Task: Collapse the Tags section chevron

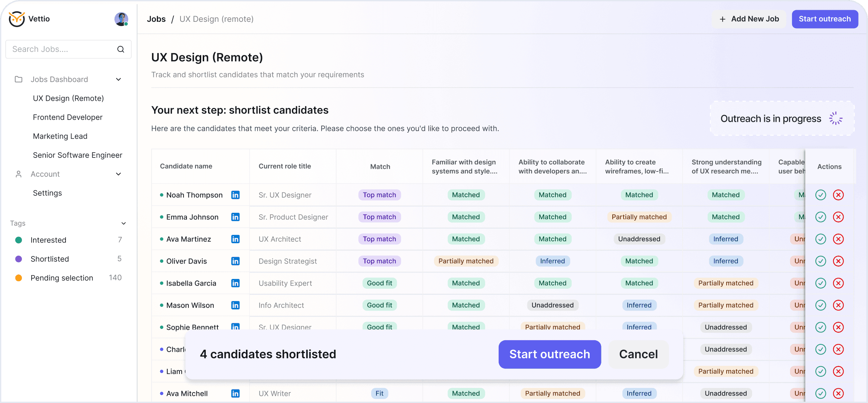Action: point(124,223)
